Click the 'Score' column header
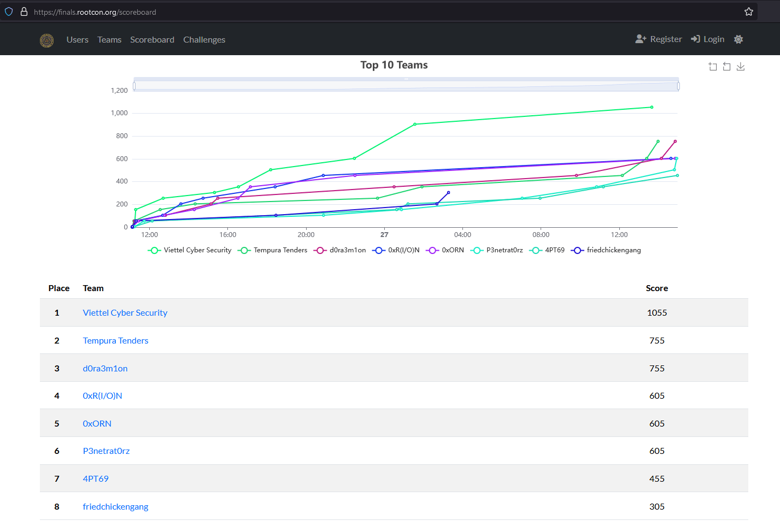The width and height of the screenshot is (780, 532). point(657,288)
